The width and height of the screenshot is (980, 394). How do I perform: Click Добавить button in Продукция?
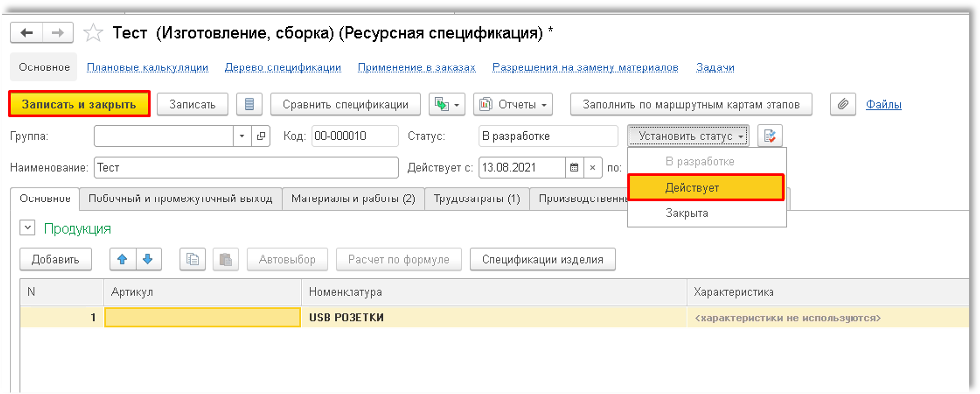coord(56,259)
